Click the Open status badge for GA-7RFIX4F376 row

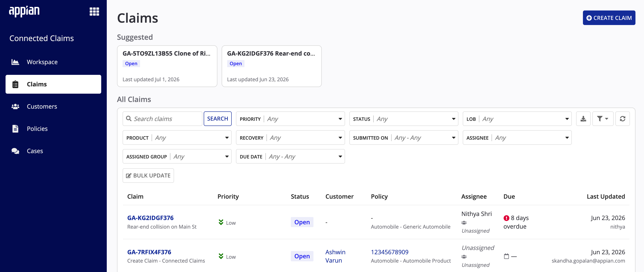(302, 256)
